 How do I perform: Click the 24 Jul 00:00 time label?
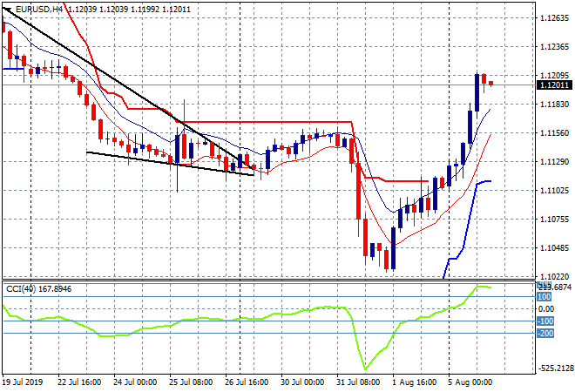coord(135,382)
